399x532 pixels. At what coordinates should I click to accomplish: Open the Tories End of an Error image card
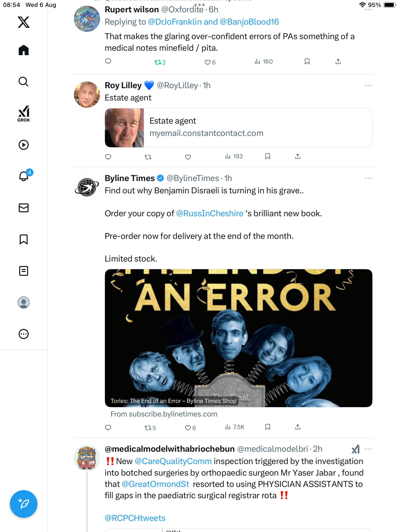coord(238,338)
